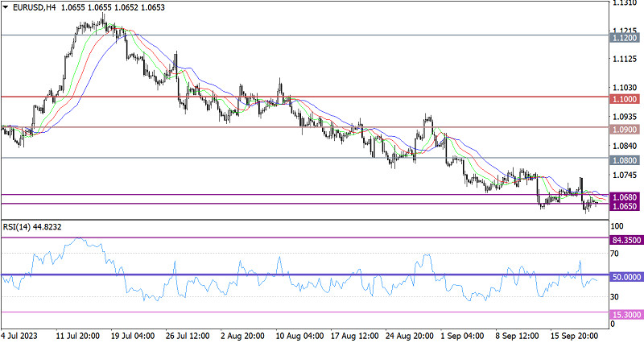Click the 15 Sep 20:00 time label

(574, 336)
